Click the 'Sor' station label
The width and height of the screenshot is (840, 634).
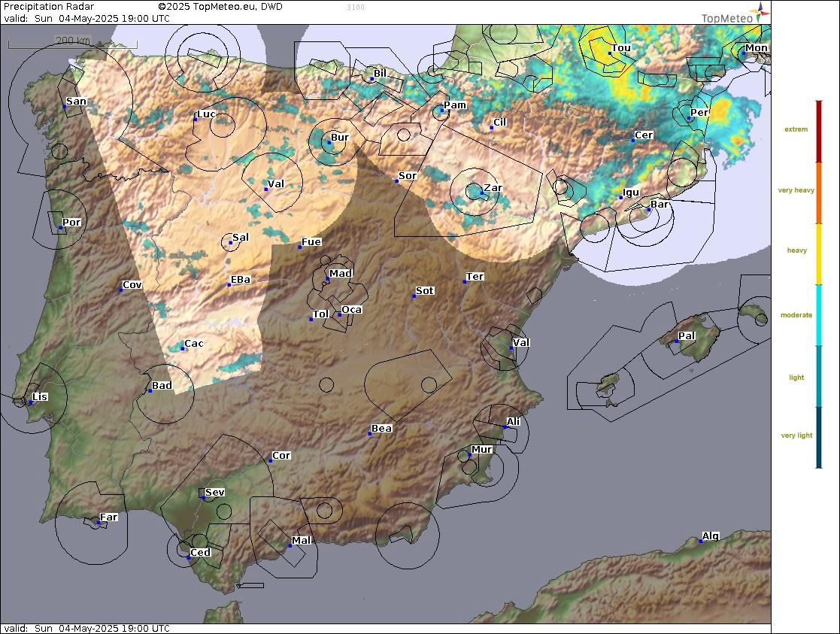click(x=408, y=176)
